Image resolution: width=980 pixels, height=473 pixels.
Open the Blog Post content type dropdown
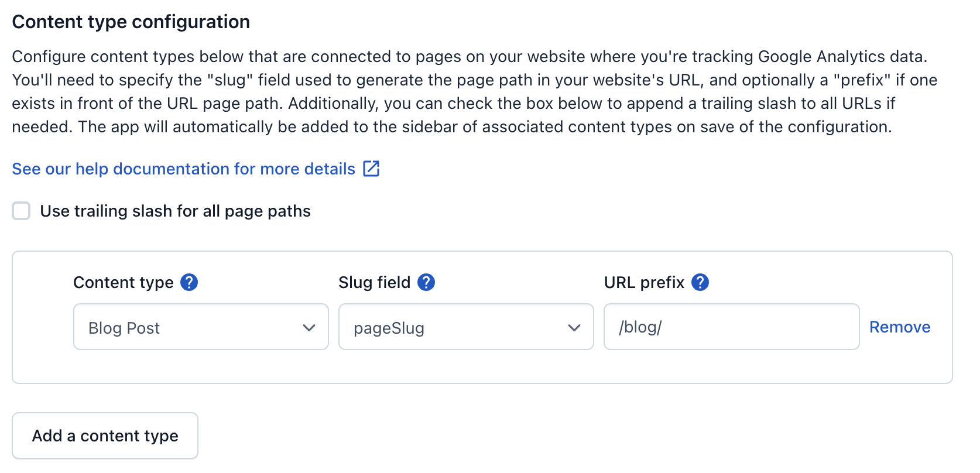(201, 327)
